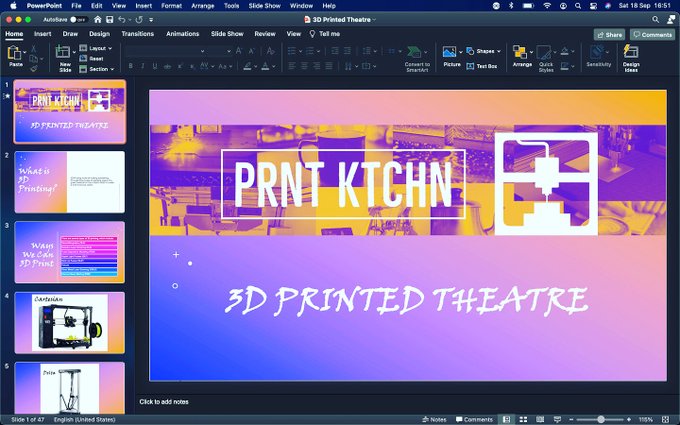Open the Home icon in title bar
Viewport: 680px width, 425px height.
click(98, 20)
